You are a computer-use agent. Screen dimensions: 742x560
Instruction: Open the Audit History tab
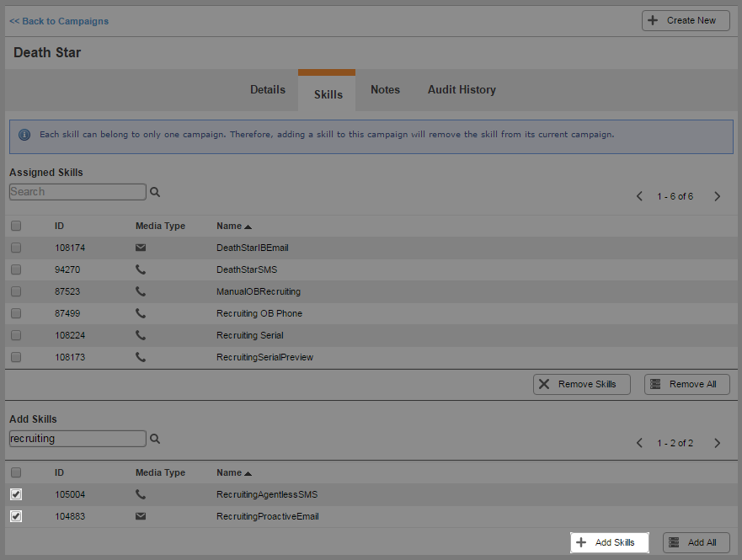[462, 90]
